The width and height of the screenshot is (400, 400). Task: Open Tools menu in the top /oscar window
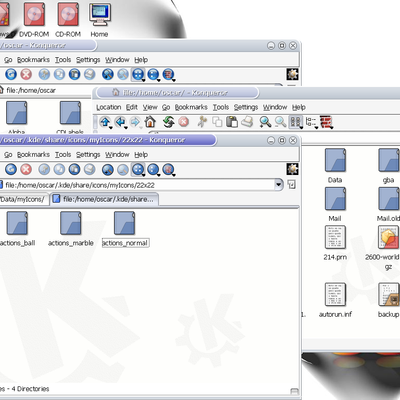(x=63, y=60)
